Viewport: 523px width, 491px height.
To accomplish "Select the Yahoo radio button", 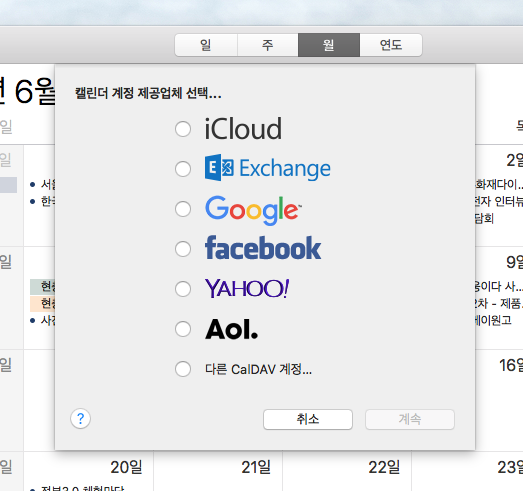I will [183, 289].
